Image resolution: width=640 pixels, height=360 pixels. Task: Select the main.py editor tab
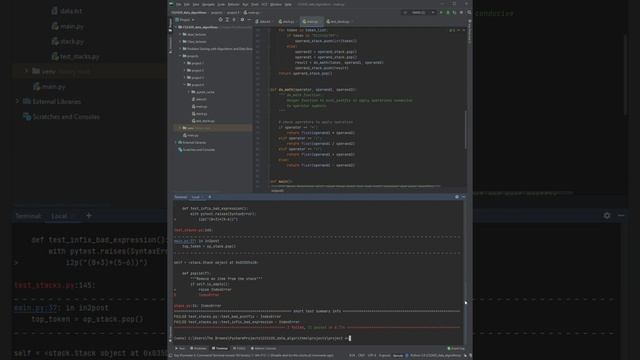(311, 22)
